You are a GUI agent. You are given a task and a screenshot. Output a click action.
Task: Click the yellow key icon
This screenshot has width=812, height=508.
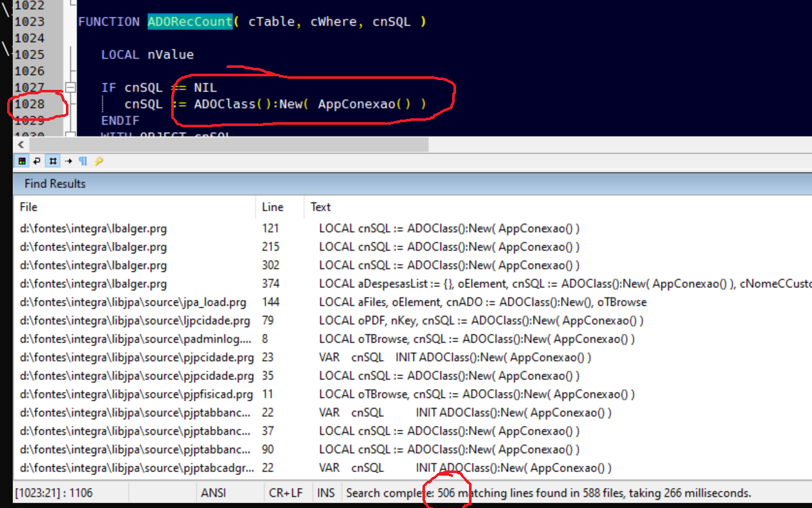pos(99,161)
